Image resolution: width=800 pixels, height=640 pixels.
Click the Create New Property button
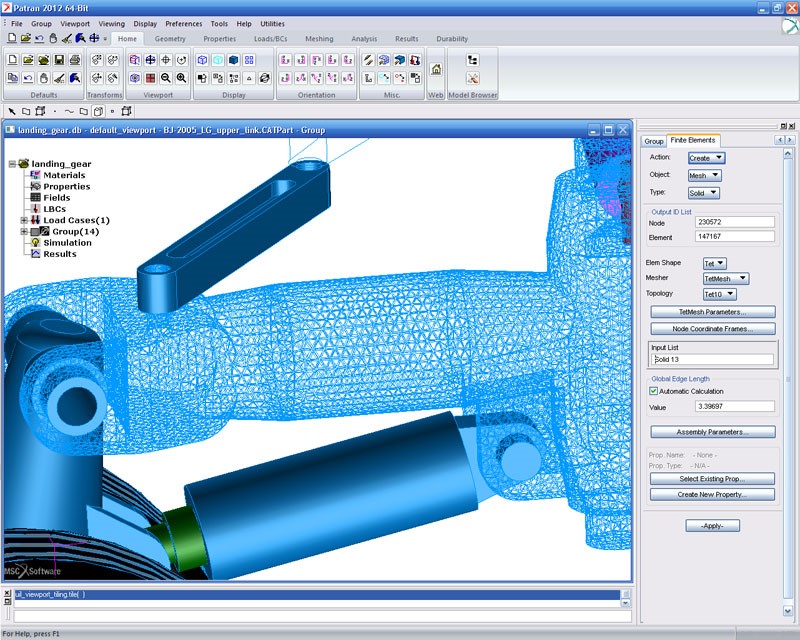pos(712,495)
